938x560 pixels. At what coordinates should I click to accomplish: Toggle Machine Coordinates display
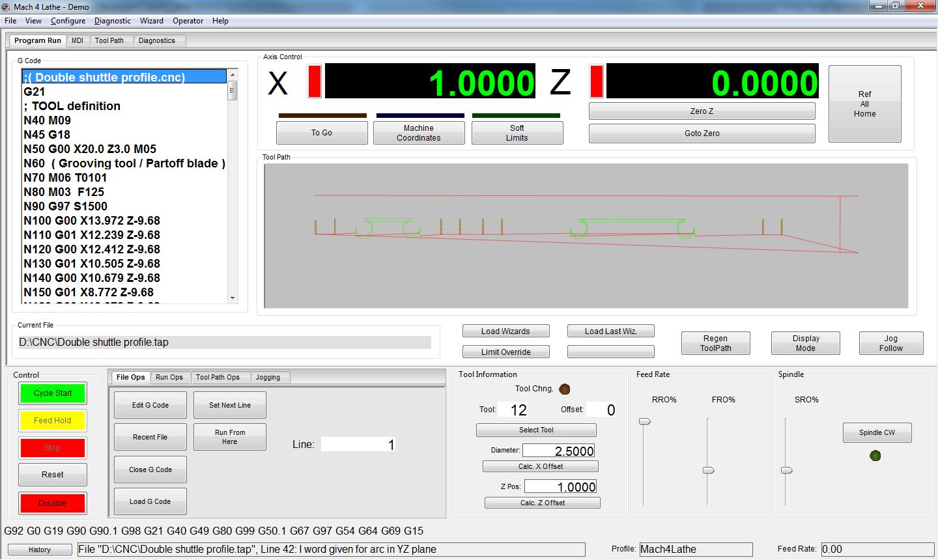[419, 133]
